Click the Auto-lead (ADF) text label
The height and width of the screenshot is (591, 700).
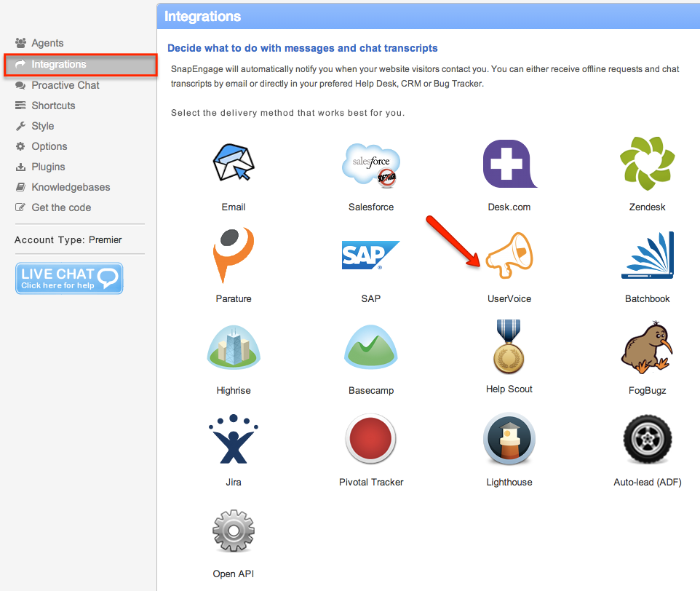[648, 482]
